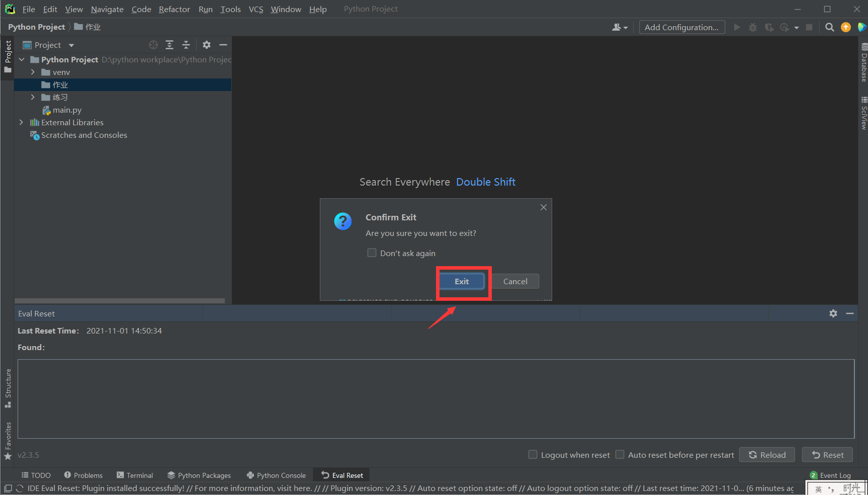The image size is (868, 495).
Task: Click the Profile run icon
Action: [785, 27]
